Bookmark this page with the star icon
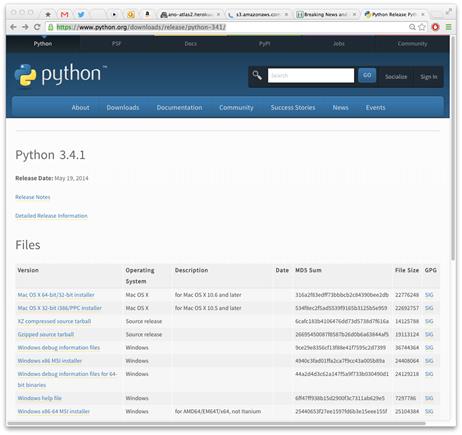 point(422,27)
